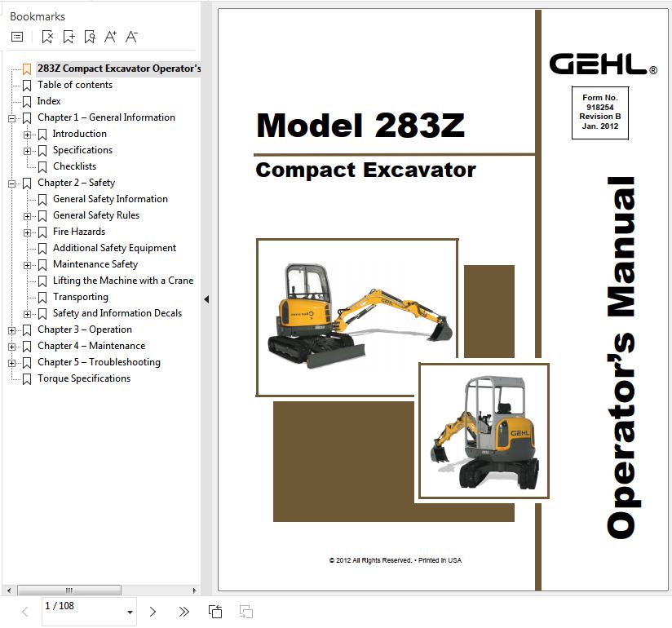Screen dimensions: 672x628
Task: Open the Specifications bookmark
Action: [82, 150]
